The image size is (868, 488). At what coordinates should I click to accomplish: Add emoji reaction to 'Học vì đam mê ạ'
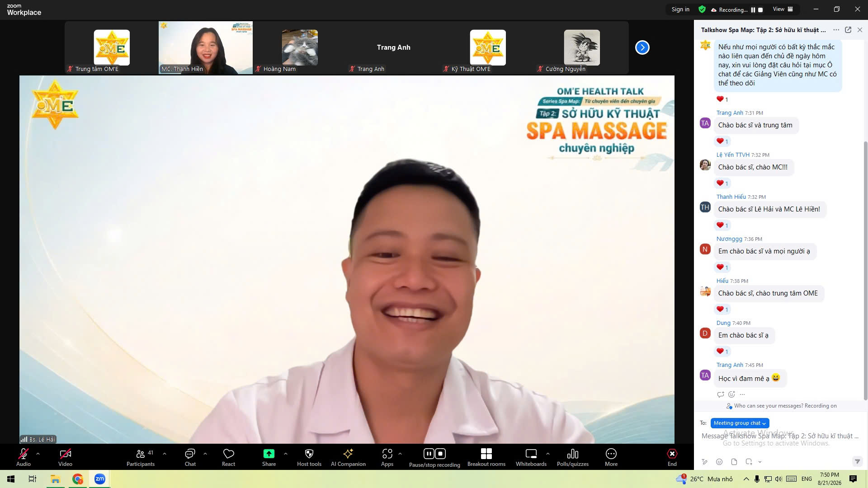[x=731, y=394]
